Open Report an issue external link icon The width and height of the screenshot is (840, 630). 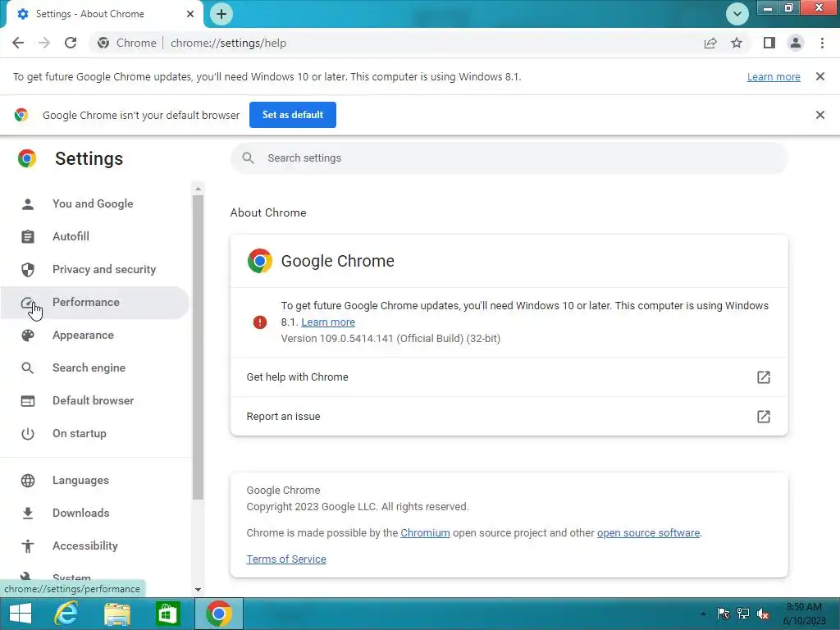click(x=764, y=416)
